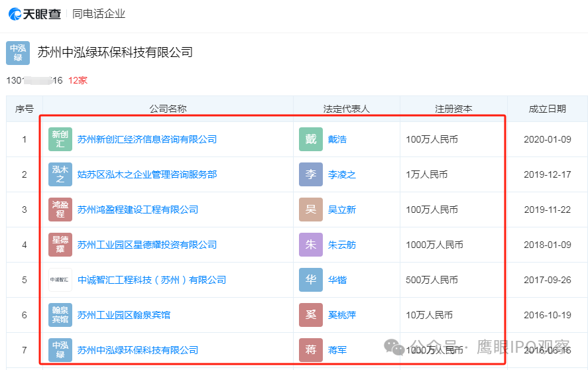Screen dimensions: 588x370
Task: Select the date cell 2016-10-19
Action: [x=548, y=315]
